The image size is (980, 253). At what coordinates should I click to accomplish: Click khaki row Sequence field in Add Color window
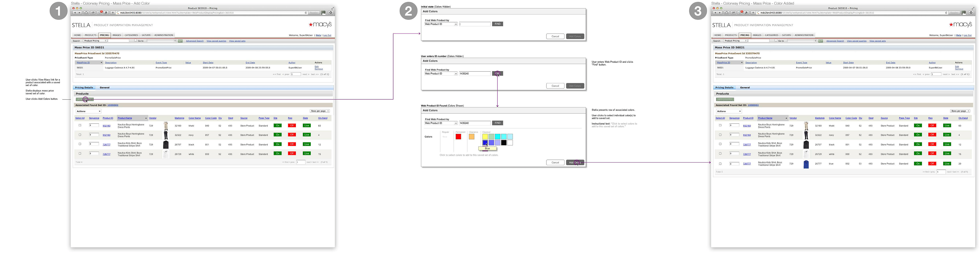click(x=94, y=125)
